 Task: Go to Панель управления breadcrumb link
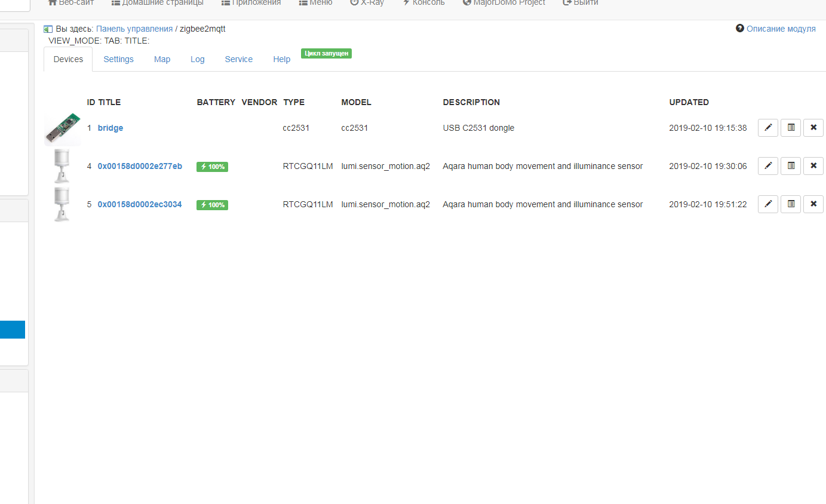click(x=134, y=29)
